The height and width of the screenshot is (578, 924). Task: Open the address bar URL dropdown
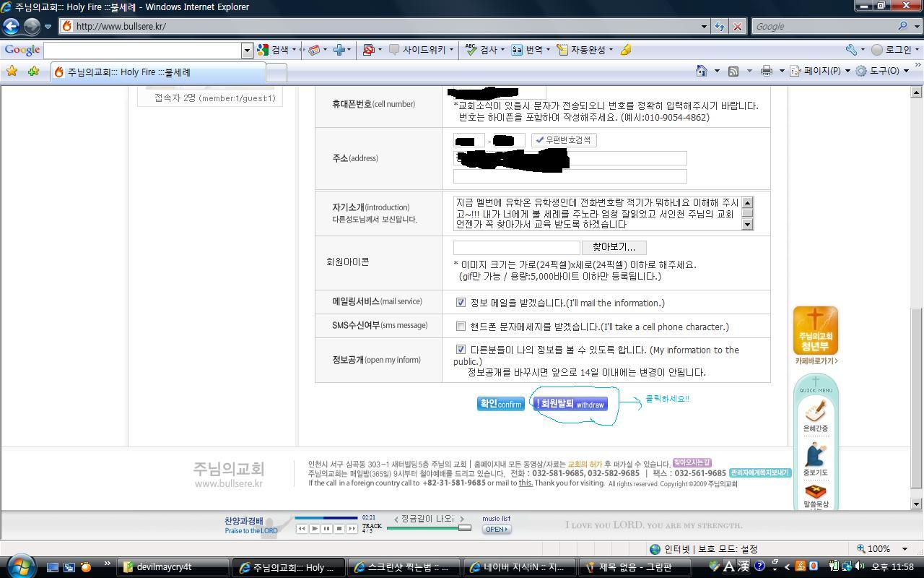pyautogui.click(x=704, y=26)
